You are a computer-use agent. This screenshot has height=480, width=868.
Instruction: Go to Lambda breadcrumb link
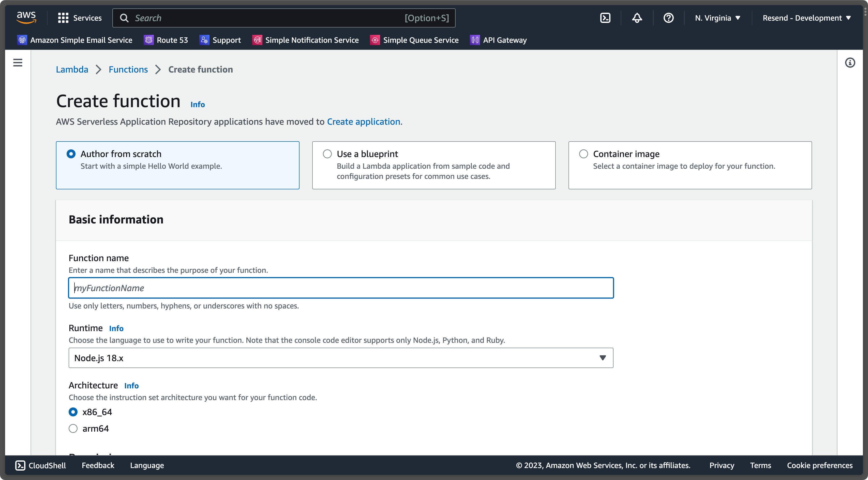tap(72, 69)
